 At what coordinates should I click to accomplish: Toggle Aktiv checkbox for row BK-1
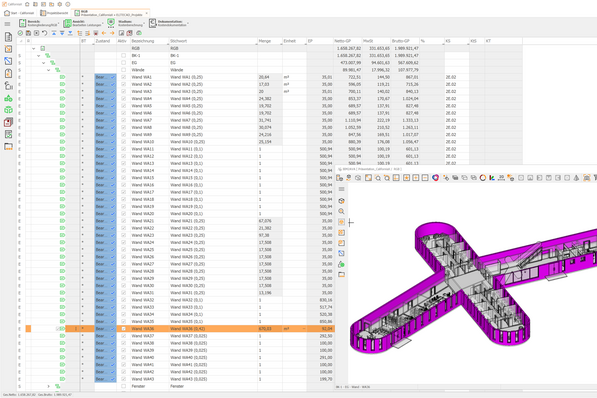(x=123, y=56)
